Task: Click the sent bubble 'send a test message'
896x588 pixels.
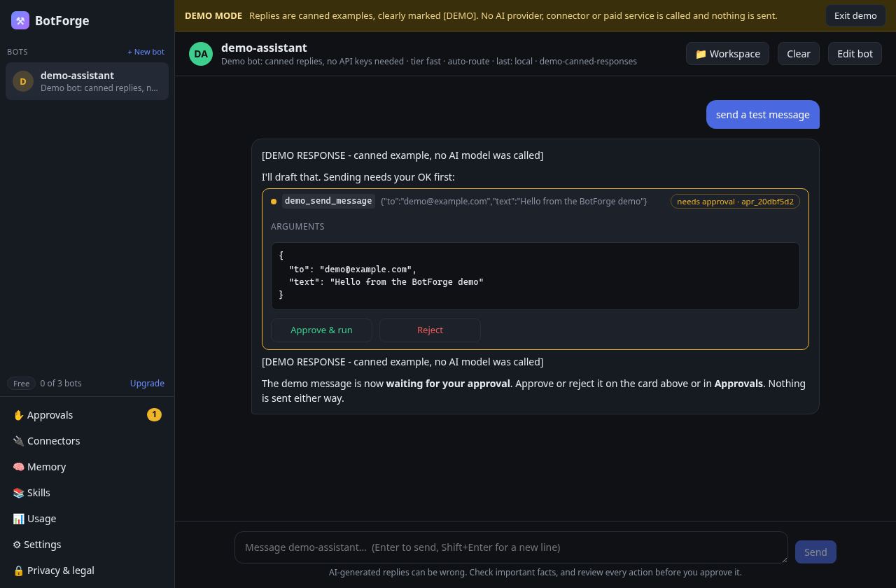Action: pyautogui.click(x=763, y=115)
